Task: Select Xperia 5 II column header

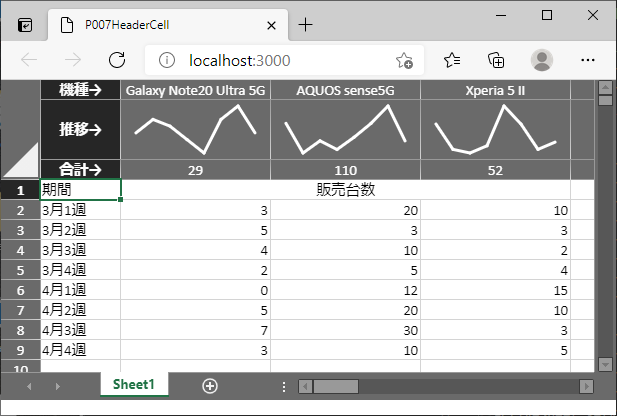Action: [495, 90]
